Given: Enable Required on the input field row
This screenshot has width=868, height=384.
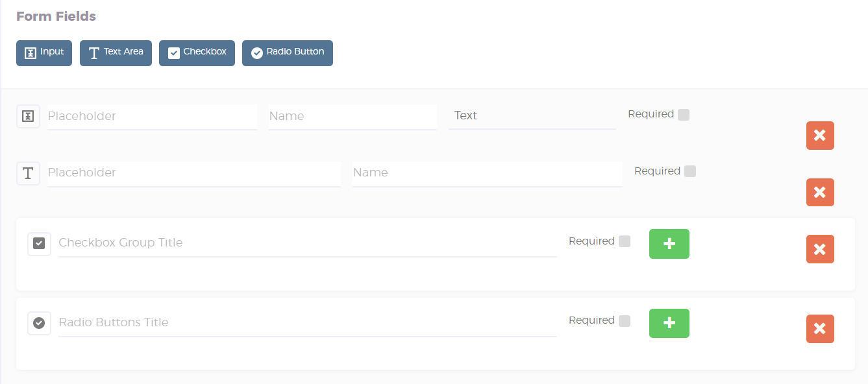Looking at the screenshot, I should click(683, 114).
